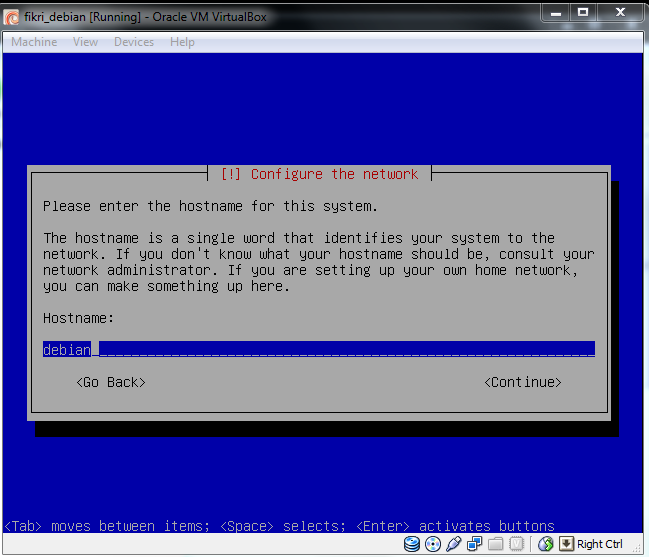Click the virtualization CPU chip indicator

coord(516,544)
